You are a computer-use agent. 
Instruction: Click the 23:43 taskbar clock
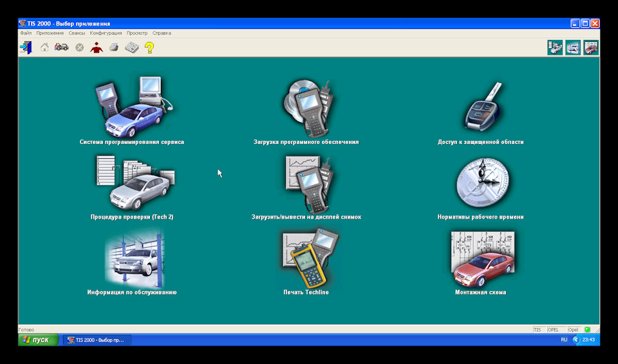click(x=589, y=340)
